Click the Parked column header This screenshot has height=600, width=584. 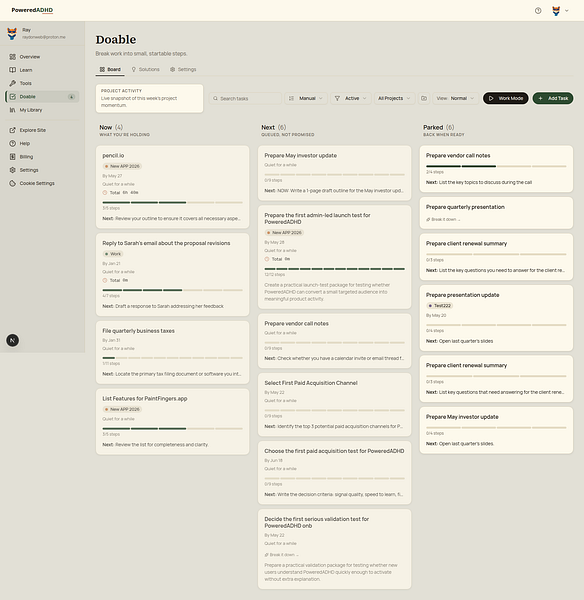coord(439,127)
